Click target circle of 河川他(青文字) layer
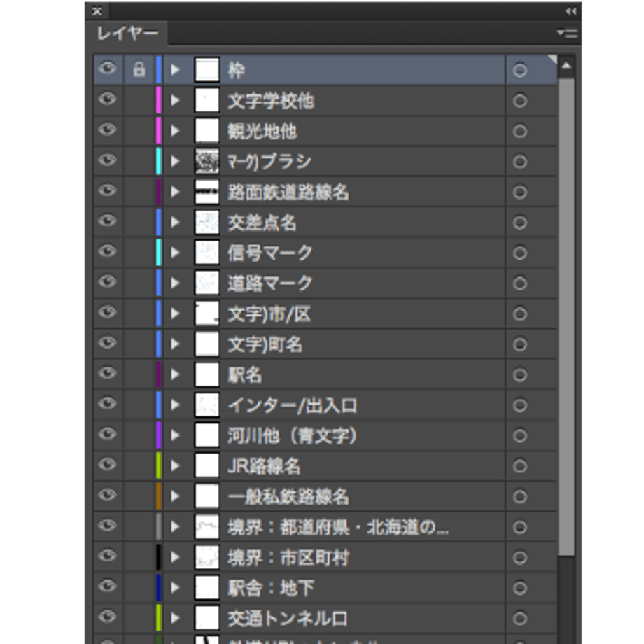 tap(520, 436)
